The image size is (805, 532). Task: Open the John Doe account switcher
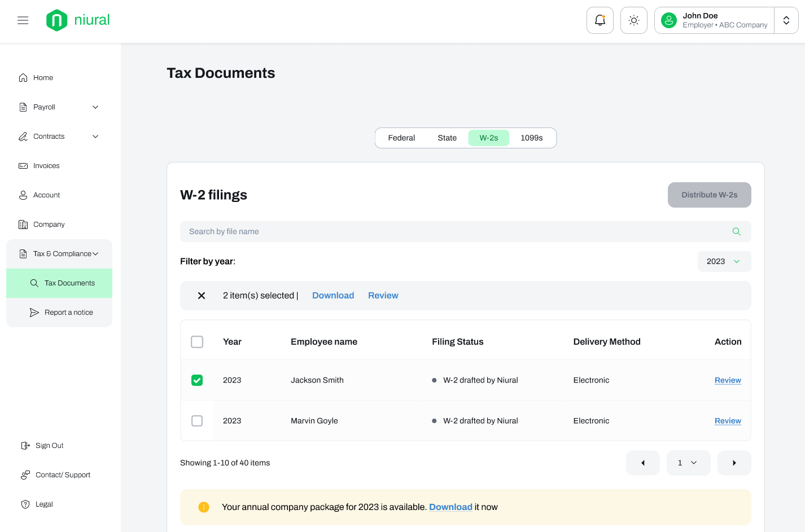(x=786, y=20)
